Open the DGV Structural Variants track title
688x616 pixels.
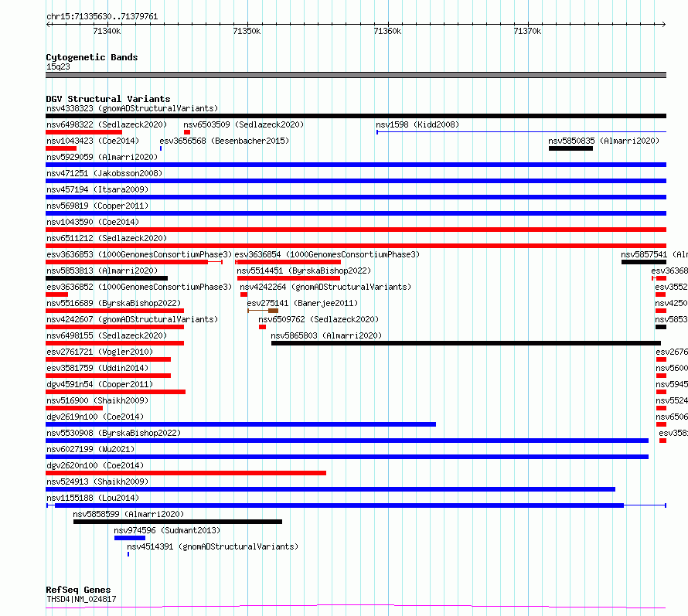coord(108,99)
